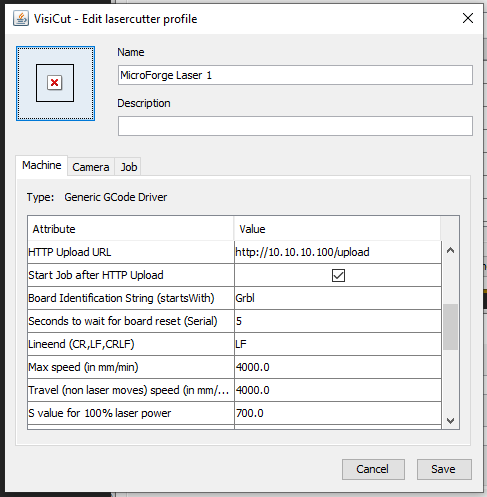The image size is (487, 497).
Task: Click the scroll up arrow in attribute table
Action: point(450,250)
